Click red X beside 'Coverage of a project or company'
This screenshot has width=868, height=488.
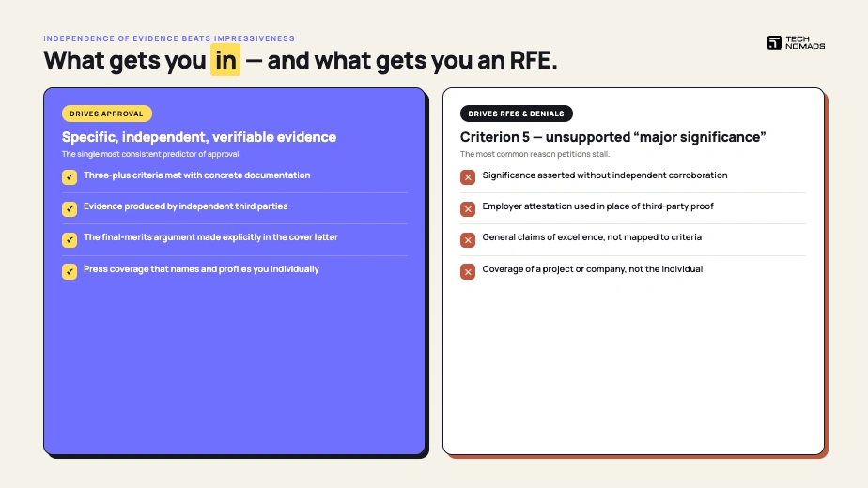pyautogui.click(x=468, y=271)
